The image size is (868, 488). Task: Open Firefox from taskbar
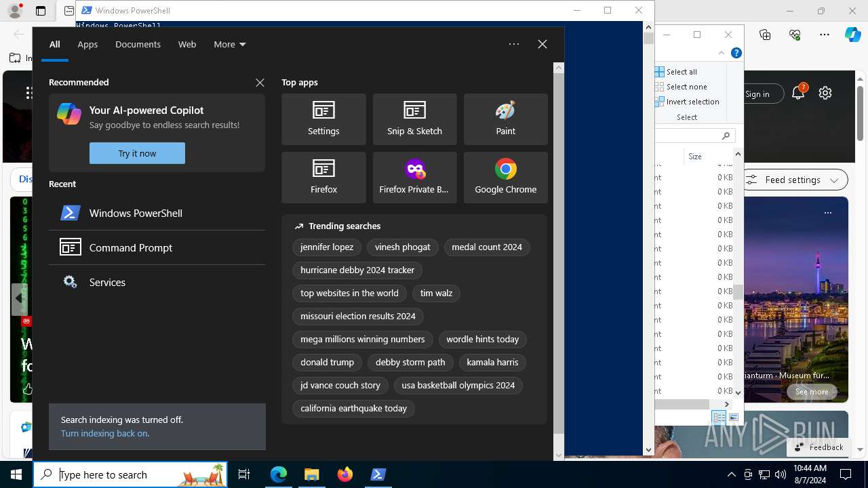(x=345, y=474)
